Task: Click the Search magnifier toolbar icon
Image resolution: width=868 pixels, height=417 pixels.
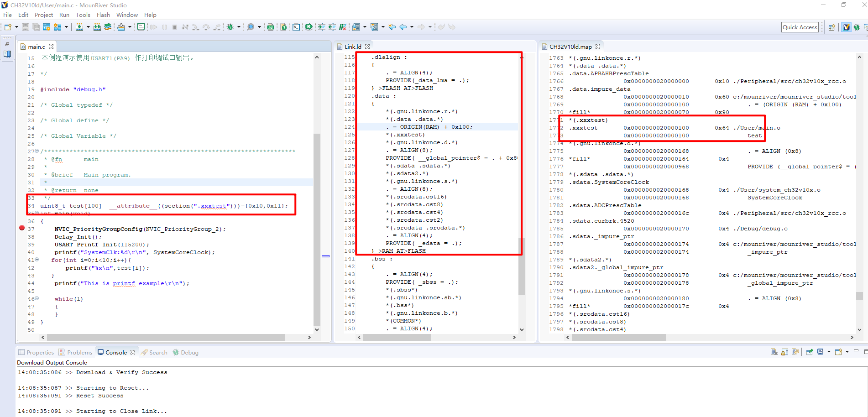Action: point(250,27)
